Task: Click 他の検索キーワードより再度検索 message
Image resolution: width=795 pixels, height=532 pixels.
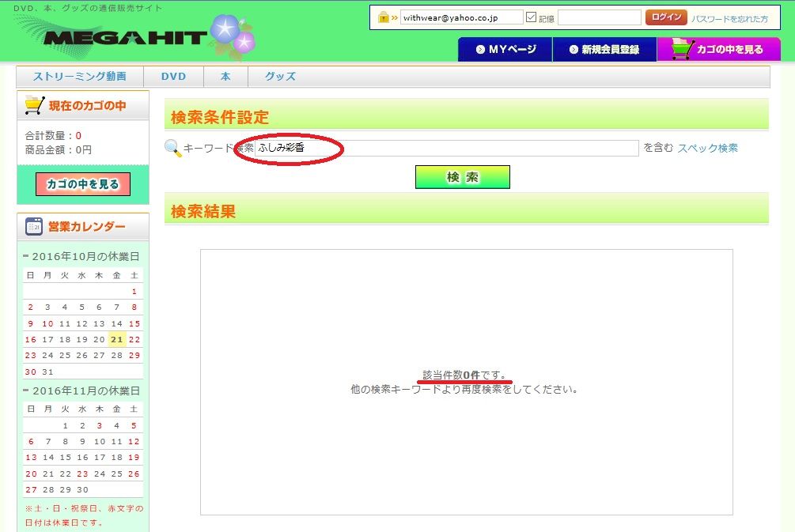Action: click(x=464, y=389)
